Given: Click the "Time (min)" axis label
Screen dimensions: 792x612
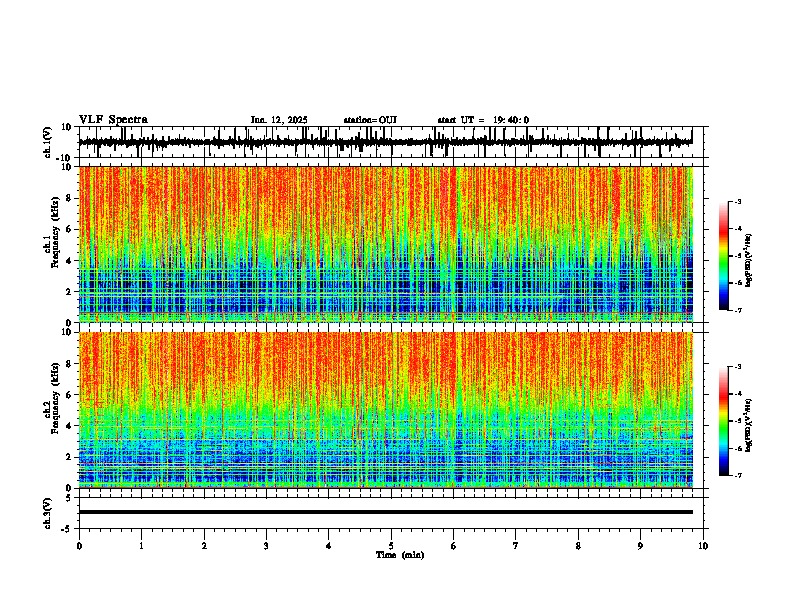Looking at the screenshot, I should point(400,555).
